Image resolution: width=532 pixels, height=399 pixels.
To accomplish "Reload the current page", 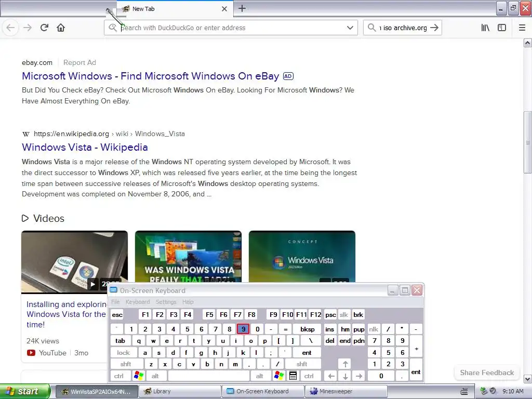I will pos(44,28).
